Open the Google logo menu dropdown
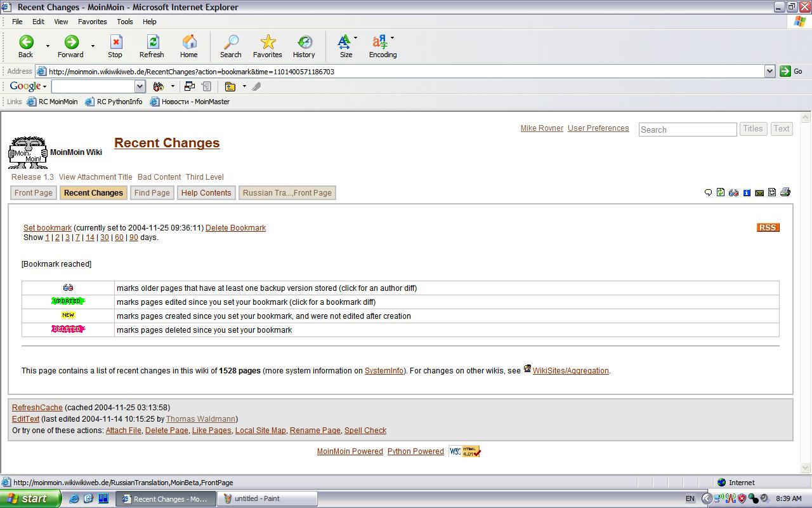The width and height of the screenshot is (812, 508). (44, 86)
